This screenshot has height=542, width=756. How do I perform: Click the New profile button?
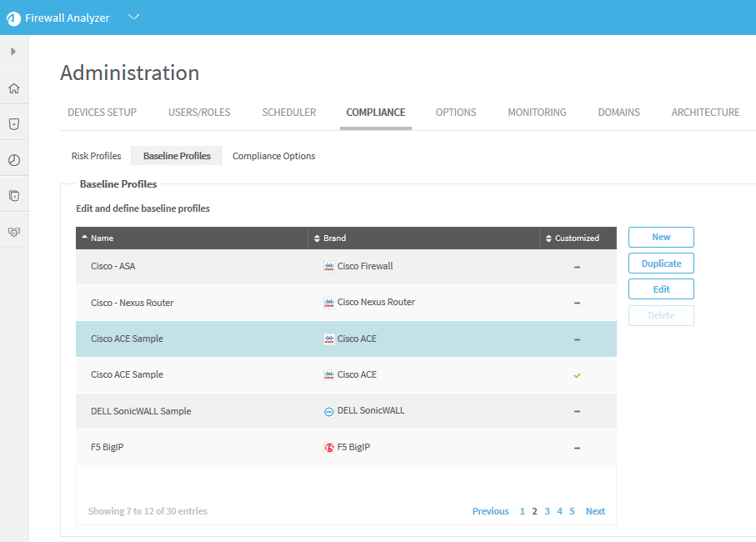[661, 238]
